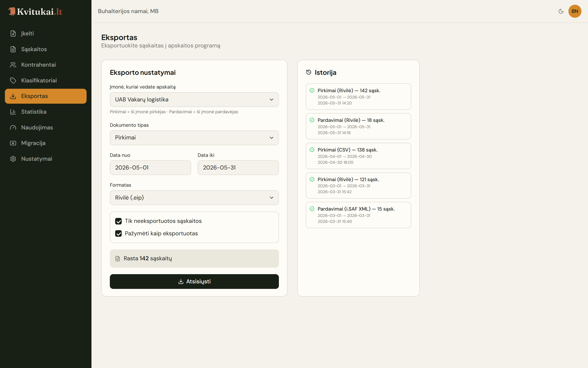
Task: Open the Dokumento tipas dropdown showing Pirkimai
Action: [194, 138]
